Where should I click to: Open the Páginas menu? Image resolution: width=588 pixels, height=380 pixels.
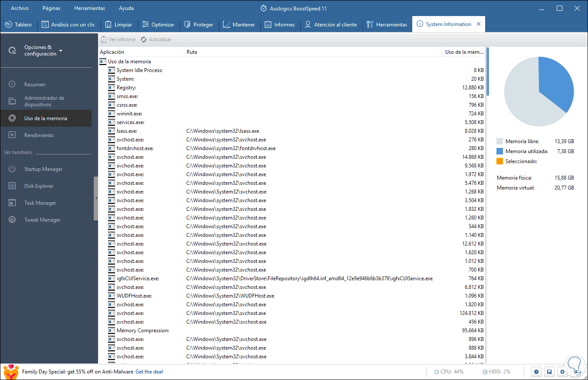tap(52, 8)
